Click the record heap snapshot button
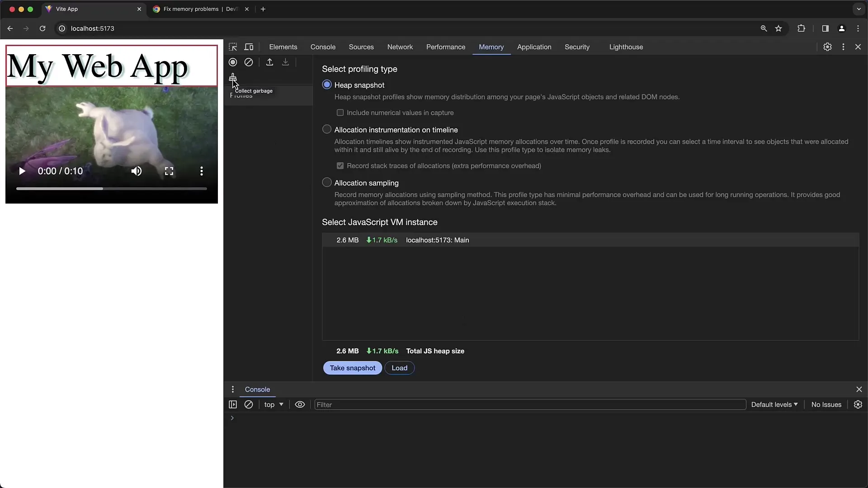 [x=233, y=62]
